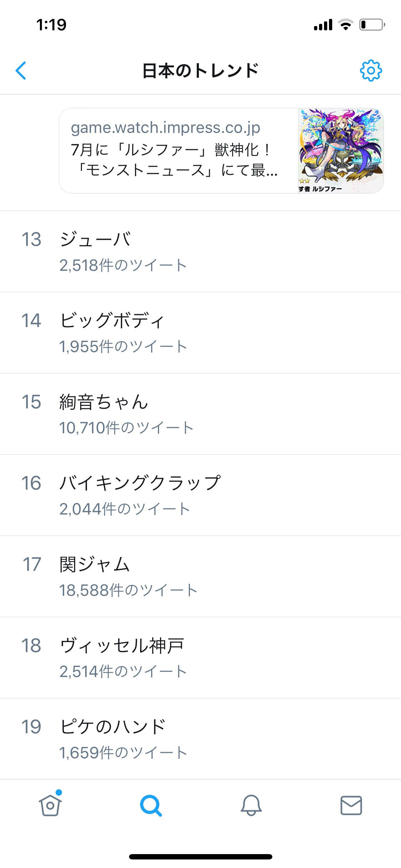
Task: Open the game.watch.impress.co.jp article card
Action: click(x=221, y=151)
